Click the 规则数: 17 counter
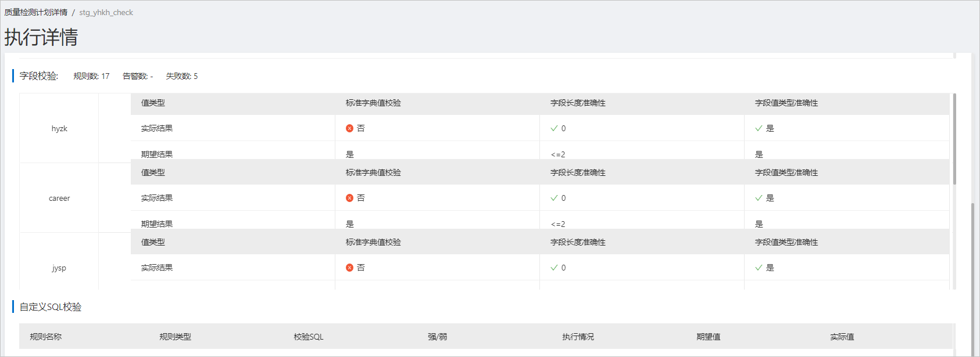 [x=91, y=76]
